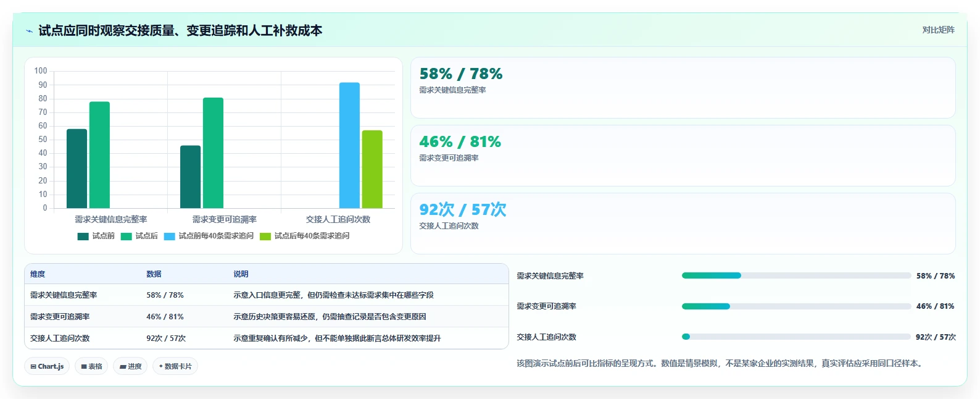Select table cell 需求关键信息完整率
This screenshot has width=980, height=399.
click(x=64, y=295)
